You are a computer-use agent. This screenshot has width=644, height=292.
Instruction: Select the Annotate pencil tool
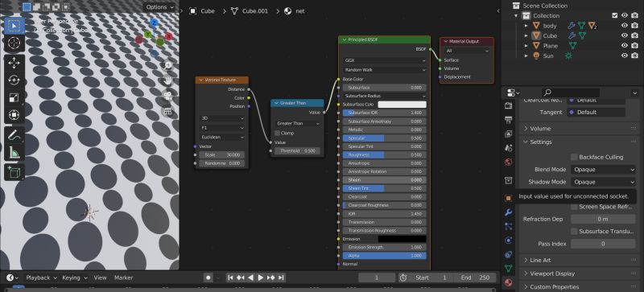click(x=14, y=134)
